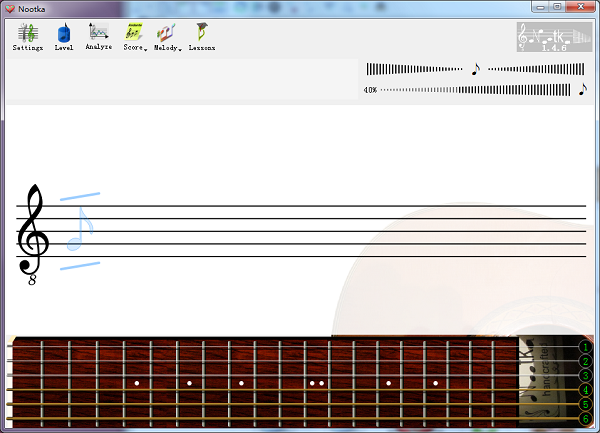Click the pitch tuning indicator bar

click(414, 69)
